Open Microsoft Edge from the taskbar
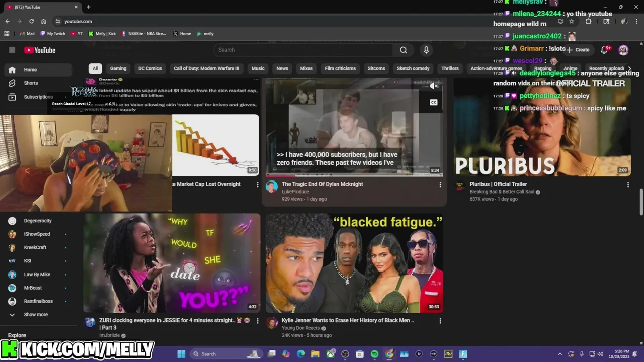Image resolution: width=644 pixels, height=362 pixels. [x=301, y=354]
